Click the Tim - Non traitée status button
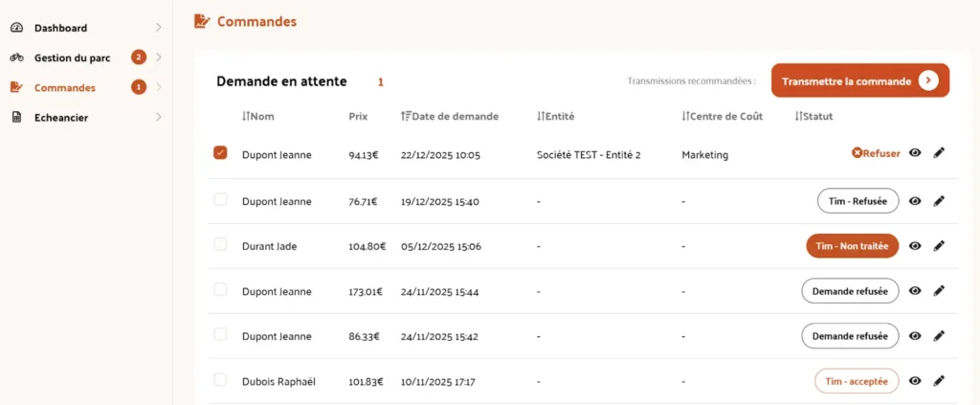Screen dimensions: 980x405 point(852,246)
